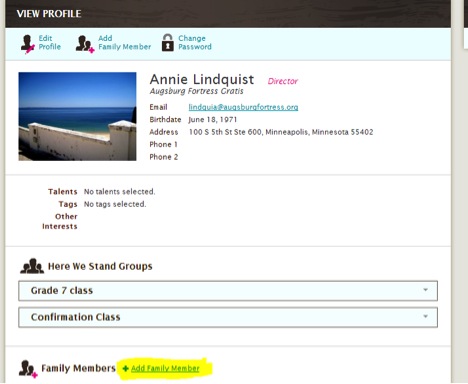Click the highlighted Add Family Member link
Screen dimensions: 468x384
coord(165,368)
